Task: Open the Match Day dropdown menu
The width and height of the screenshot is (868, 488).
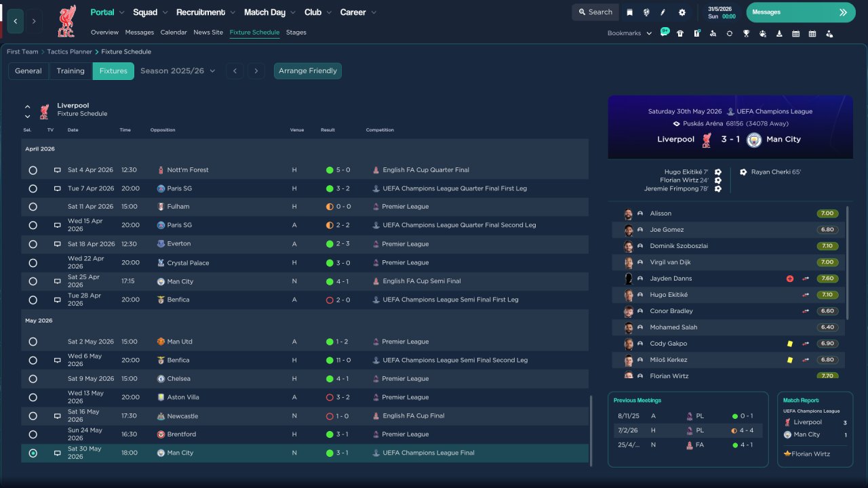Action: 270,12
